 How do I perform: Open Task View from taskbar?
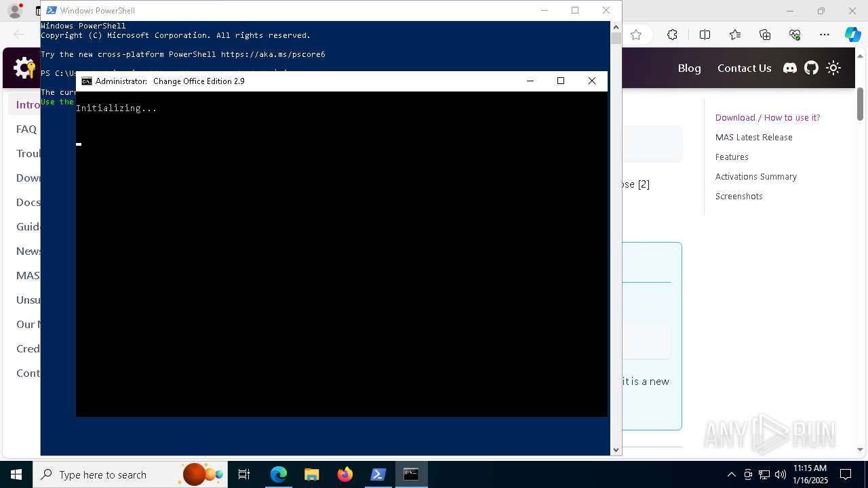244,474
